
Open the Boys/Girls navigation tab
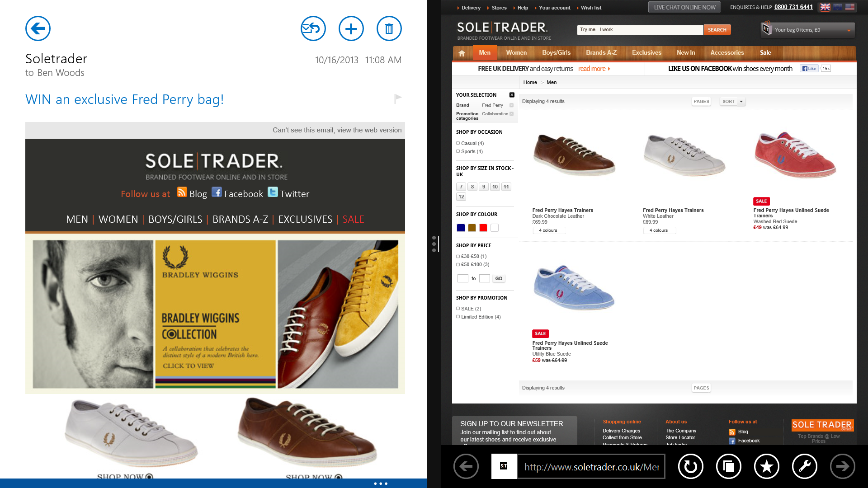(x=556, y=53)
